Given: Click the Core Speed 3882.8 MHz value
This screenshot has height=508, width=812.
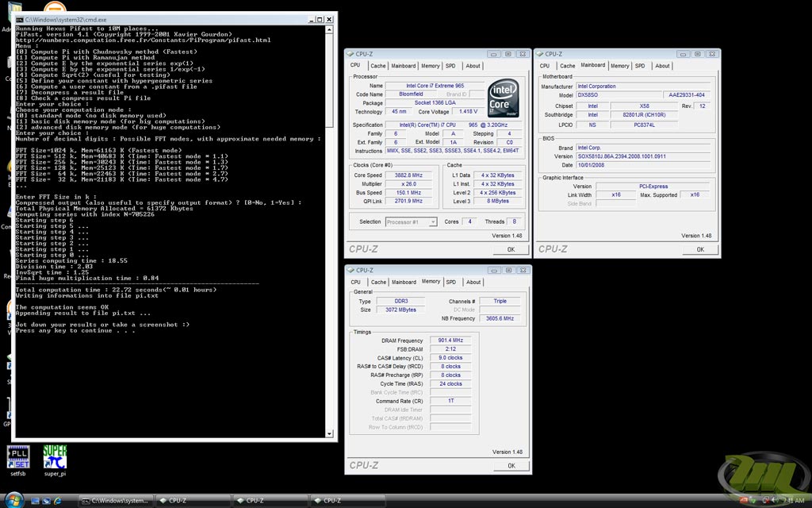Looking at the screenshot, I should [x=408, y=175].
